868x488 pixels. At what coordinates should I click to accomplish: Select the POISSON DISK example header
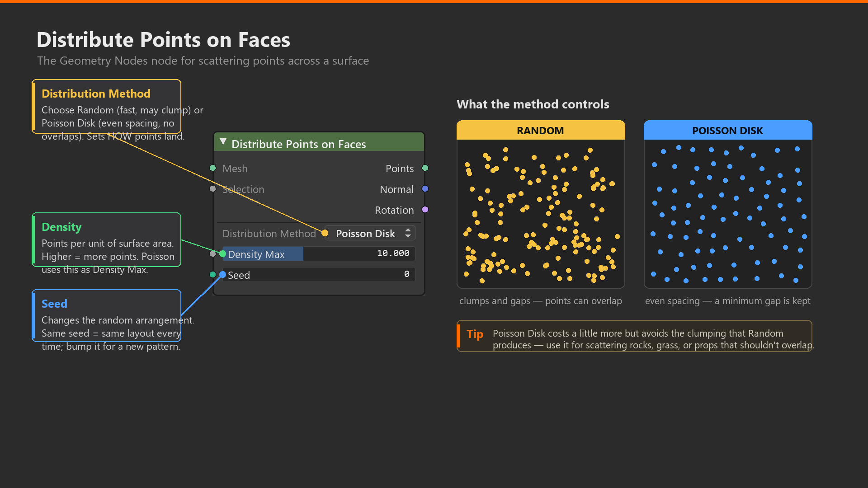728,131
